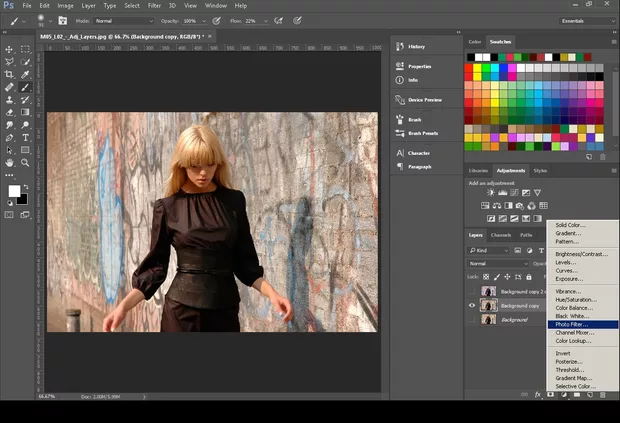Select the Move tool
The image size is (620, 423).
tap(9, 48)
